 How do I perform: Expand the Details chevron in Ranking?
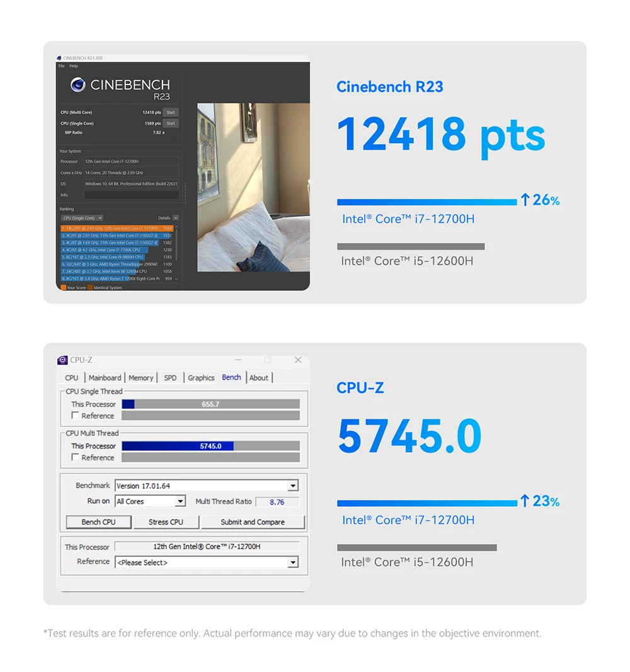(175, 218)
